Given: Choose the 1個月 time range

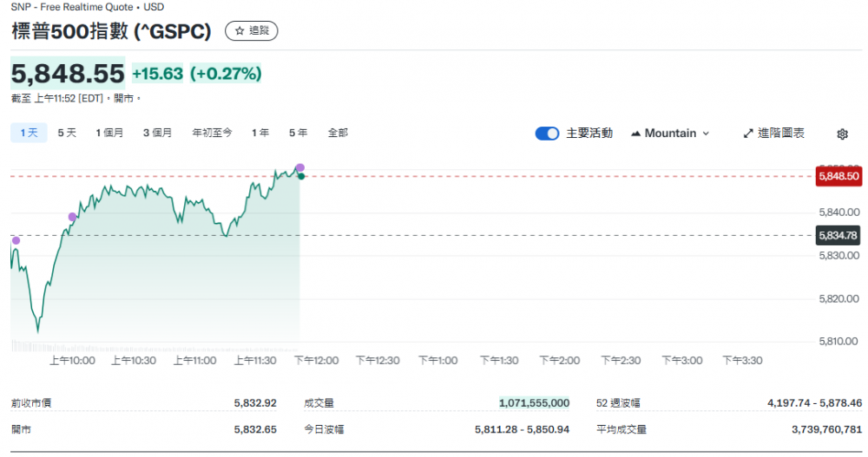Looking at the screenshot, I should click(x=109, y=133).
